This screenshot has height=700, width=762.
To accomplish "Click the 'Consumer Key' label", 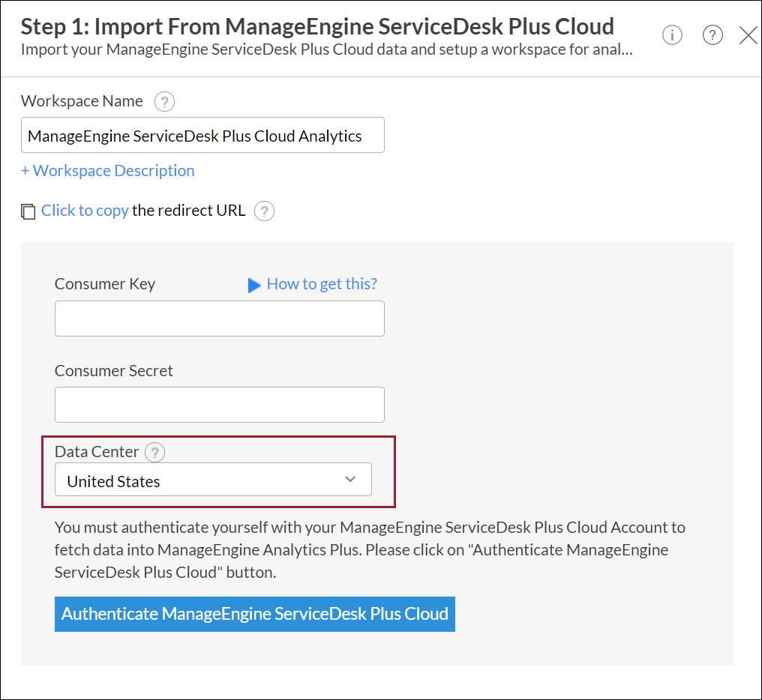I will point(105,284).
